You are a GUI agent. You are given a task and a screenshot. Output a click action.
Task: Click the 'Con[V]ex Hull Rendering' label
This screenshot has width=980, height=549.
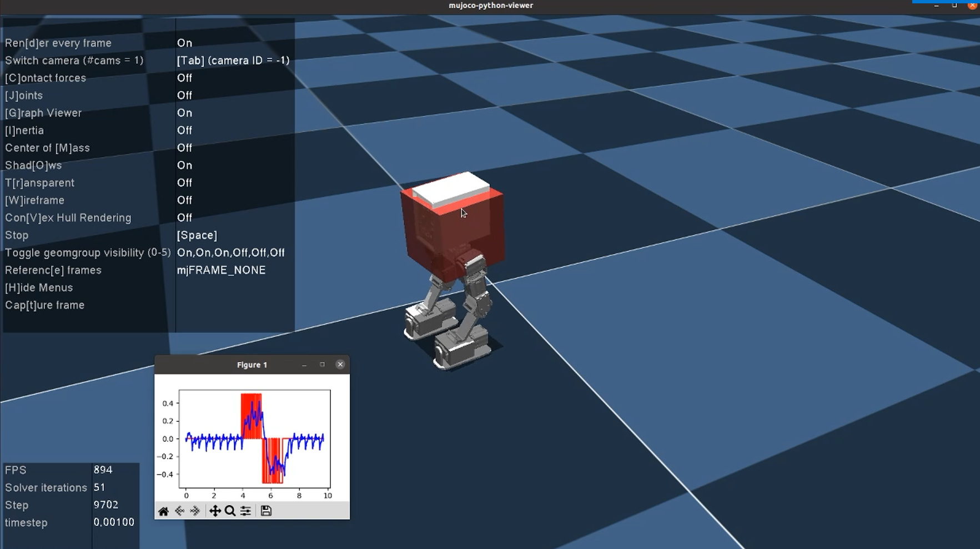(68, 218)
